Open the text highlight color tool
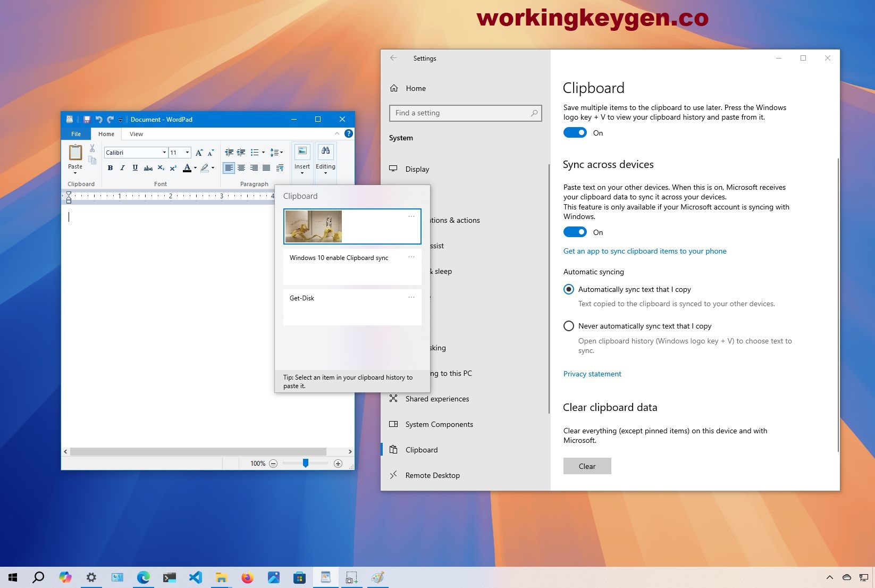875x588 pixels. click(x=206, y=167)
